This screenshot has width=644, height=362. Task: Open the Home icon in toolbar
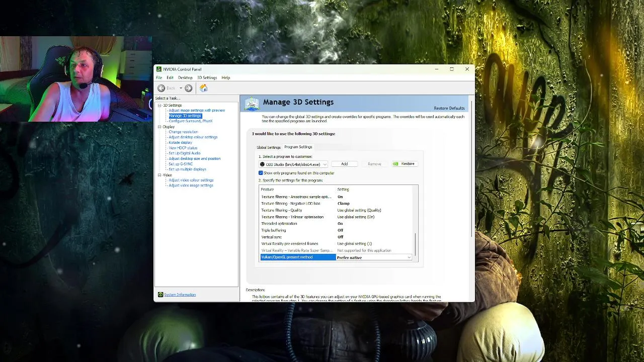pos(203,88)
